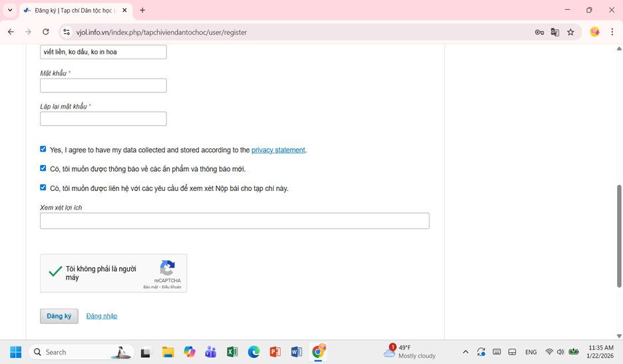
Task: Click the Mật khẩu password field
Action: [103, 86]
